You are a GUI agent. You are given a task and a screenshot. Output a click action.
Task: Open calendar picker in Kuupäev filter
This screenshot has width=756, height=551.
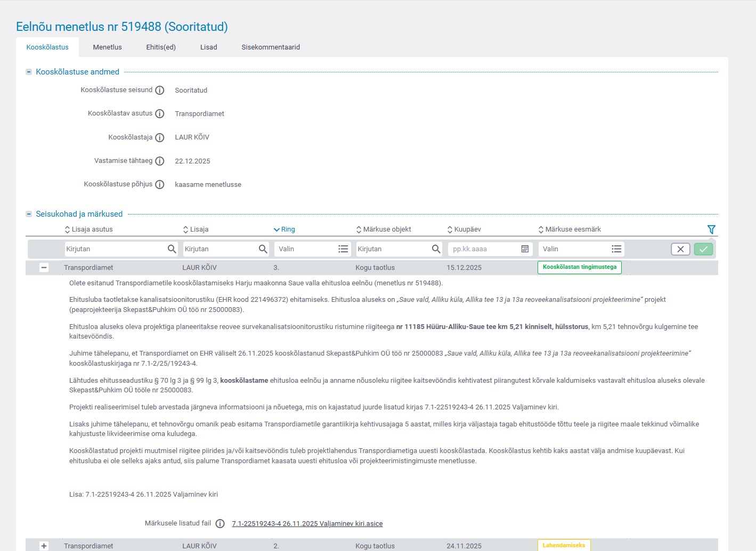point(525,249)
